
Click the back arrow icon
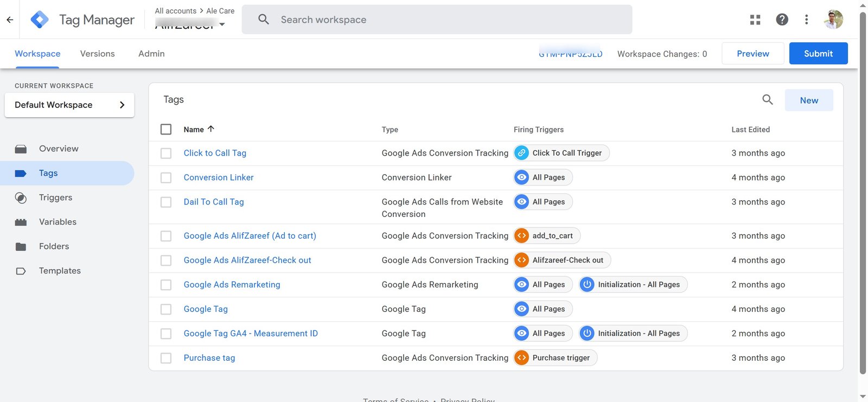coord(10,20)
